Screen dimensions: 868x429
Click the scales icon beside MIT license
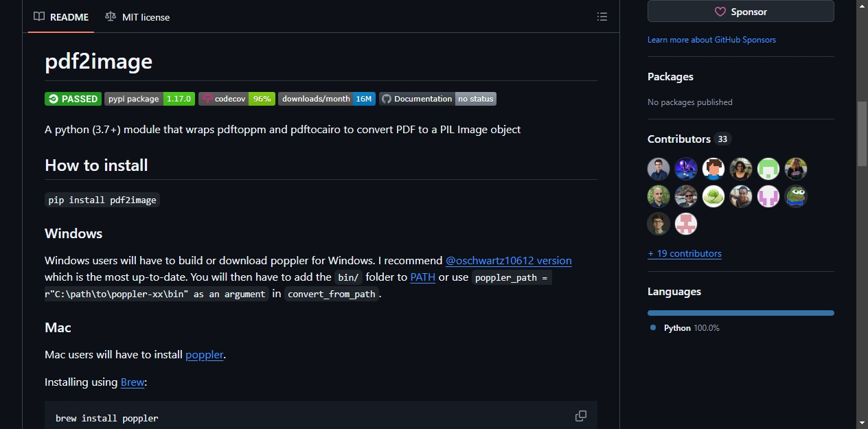(111, 16)
